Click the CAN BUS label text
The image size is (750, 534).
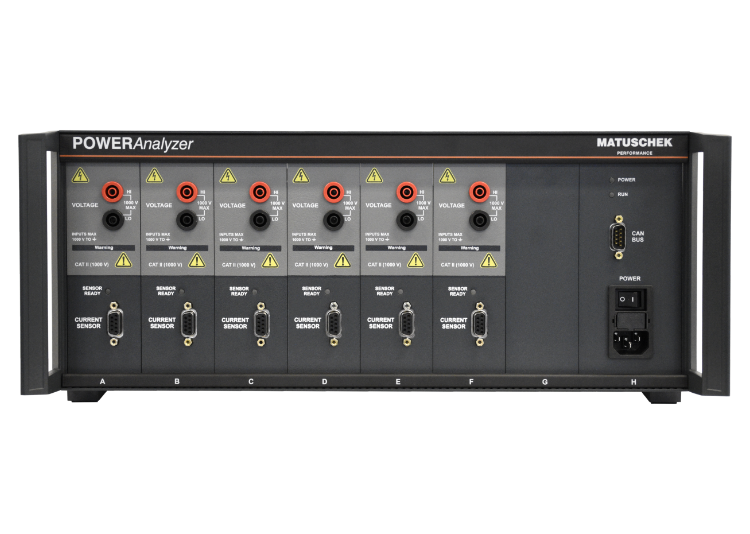pyautogui.click(x=638, y=236)
